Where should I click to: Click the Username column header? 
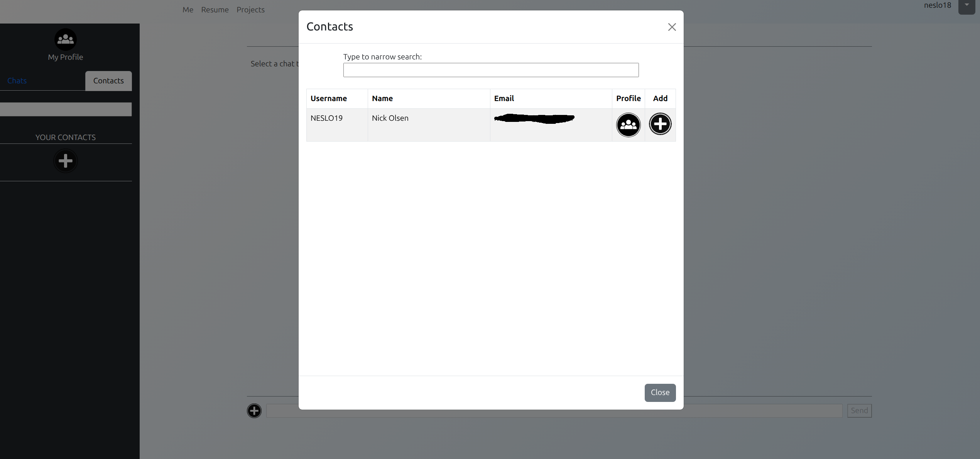tap(329, 98)
